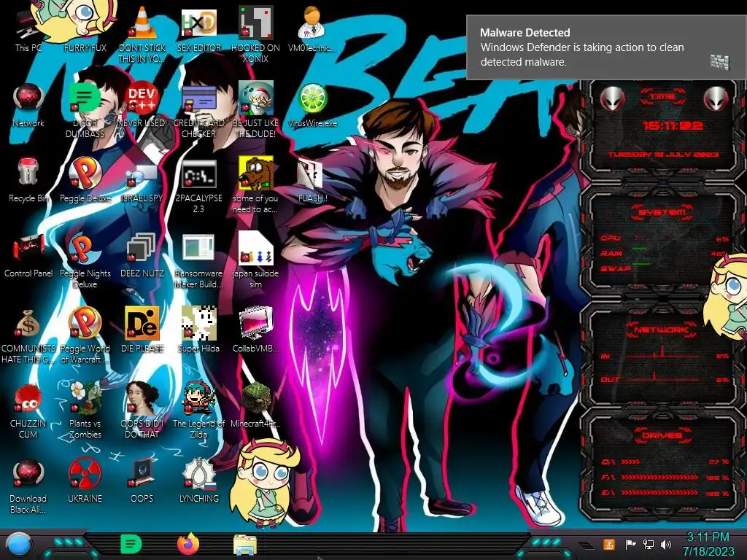The height and width of the screenshot is (560, 747).
Task: Open the DIE PLEASE shortcut
Action: point(142,331)
